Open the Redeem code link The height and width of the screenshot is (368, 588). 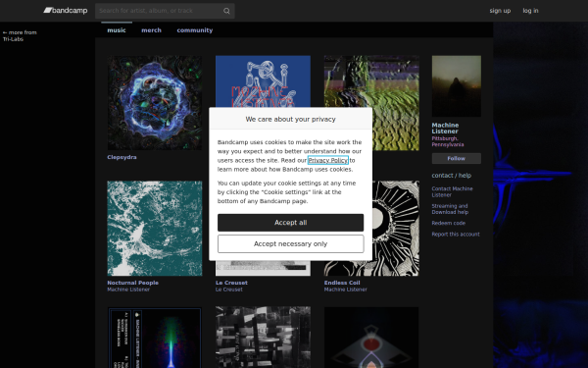click(x=449, y=223)
